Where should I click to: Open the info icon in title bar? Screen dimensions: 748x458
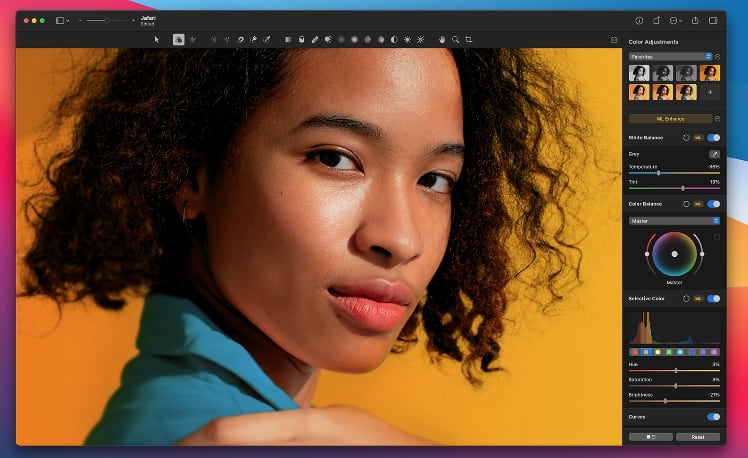(x=639, y=20)
